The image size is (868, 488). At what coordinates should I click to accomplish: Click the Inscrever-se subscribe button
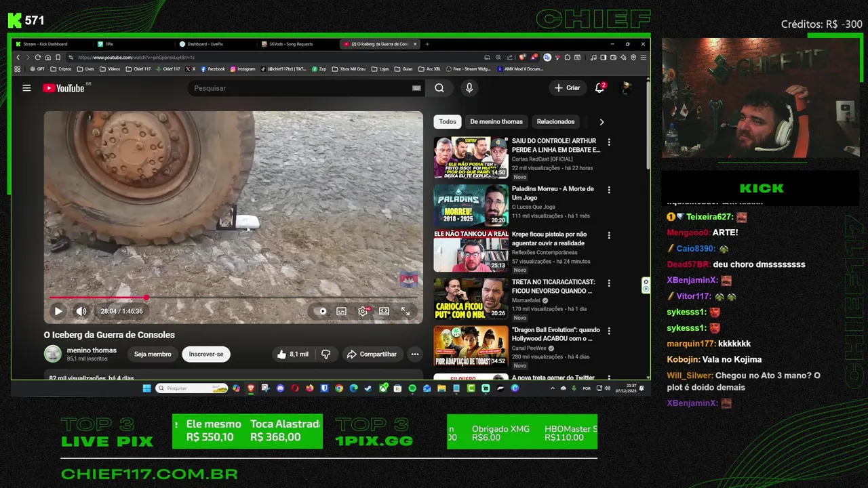click(x=206, y=354)
